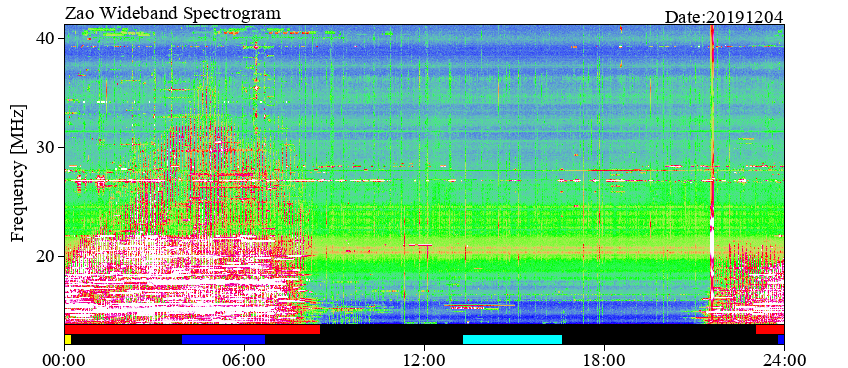Click the Zao Wideband Spectrogram title
The height and width of the screenshot is (368, 848).
(x=173, y=12)
